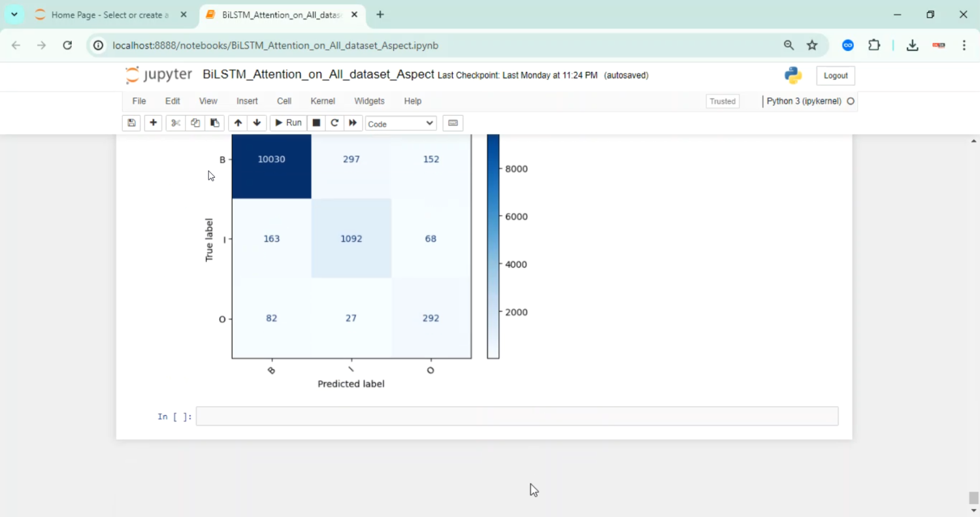Insert a new cell with the plus icon

153,123
